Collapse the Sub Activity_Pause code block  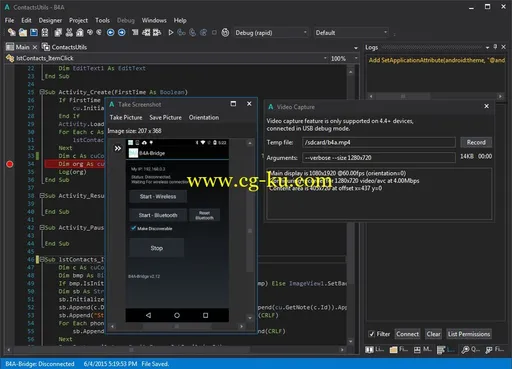tap(42, 227)
